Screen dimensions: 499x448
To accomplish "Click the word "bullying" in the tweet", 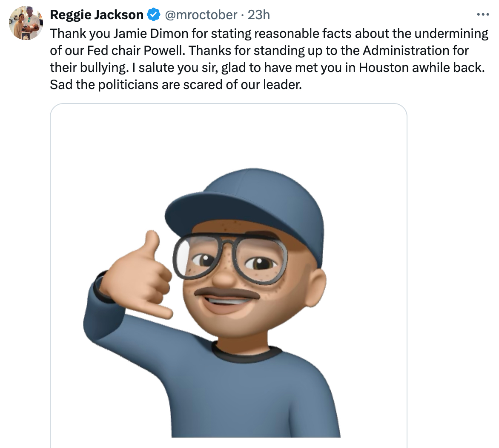I will pos(98,68).
